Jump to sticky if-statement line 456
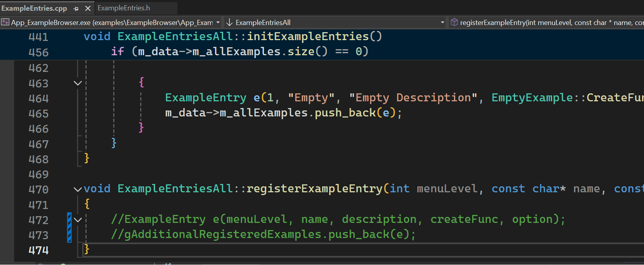 pyautogui.click(x=239, y=52)
